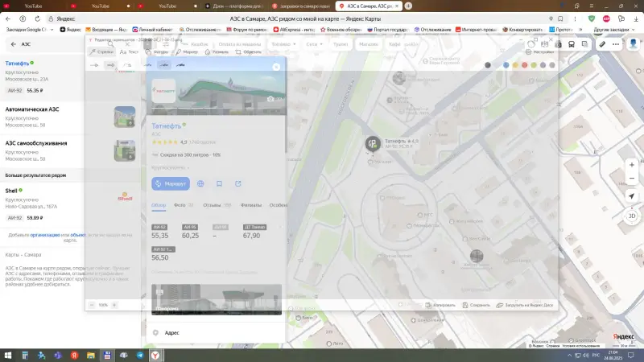Open the Татнефть result in the list
Image resolution: width=644 pixels, height=362 pixels.
(x=70, y=78)
